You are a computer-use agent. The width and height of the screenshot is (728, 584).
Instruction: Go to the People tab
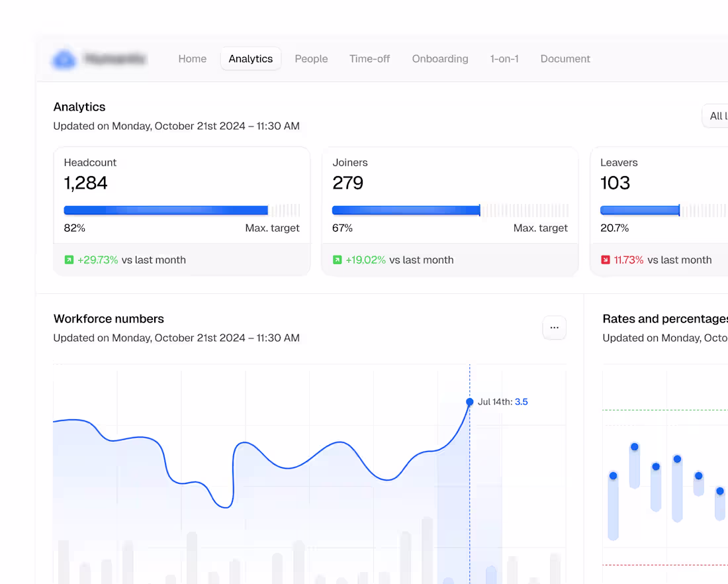(311, 59)
